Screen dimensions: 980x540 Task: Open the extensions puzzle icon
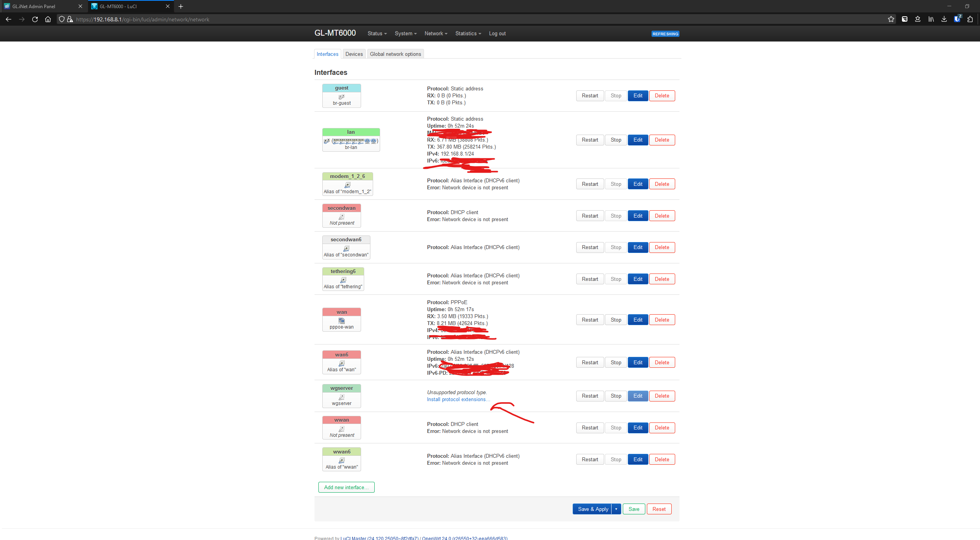[970, 19]
